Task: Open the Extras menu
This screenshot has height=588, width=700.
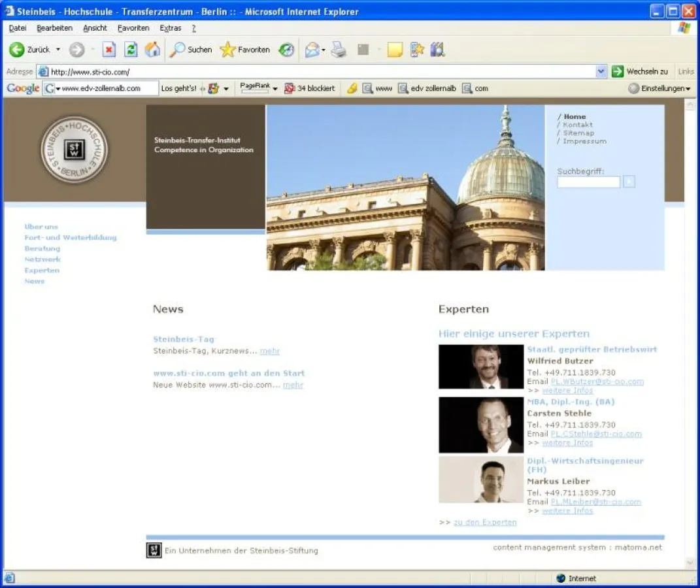Action: coord(170,27)
